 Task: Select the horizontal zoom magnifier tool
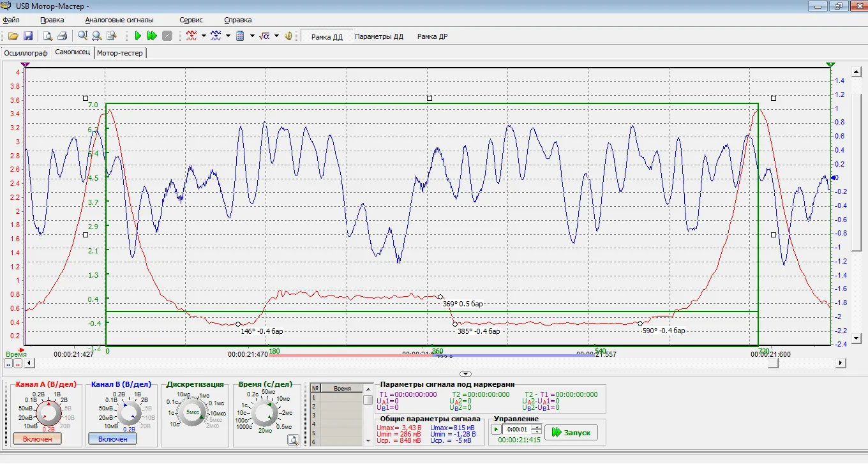(97, 36)
